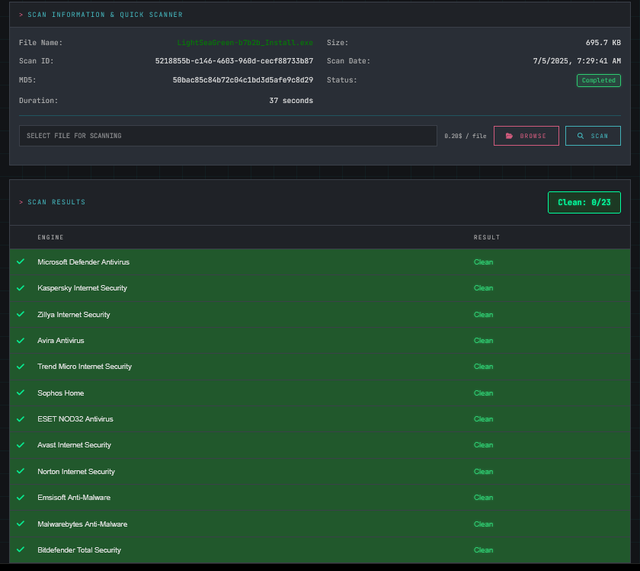Select the Malwarebytes Anti-Malware engine name
The height and width of the screenshot is (571, 640).
pos(82,524)
